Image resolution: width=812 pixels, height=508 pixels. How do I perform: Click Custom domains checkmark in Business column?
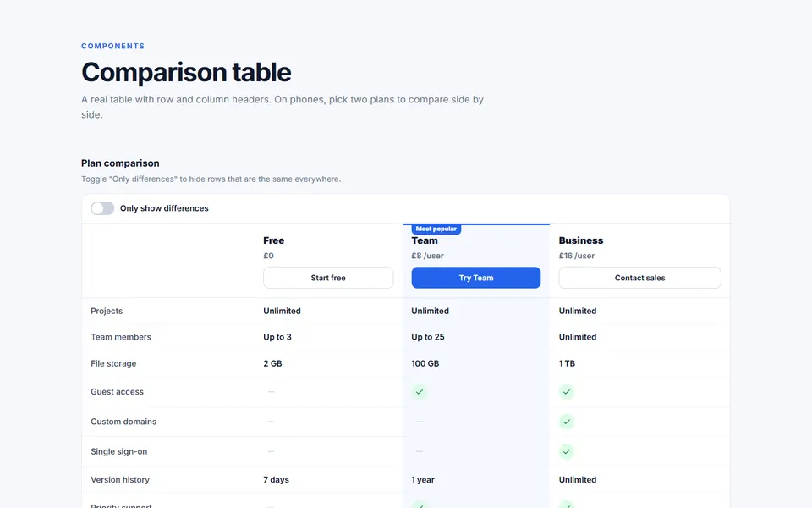point(567,422)
